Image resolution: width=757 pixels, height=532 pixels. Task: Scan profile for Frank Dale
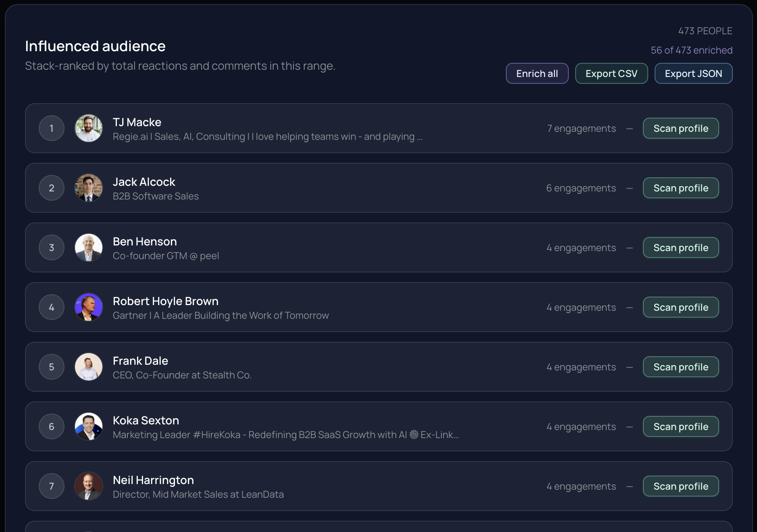[x=681, y=367]
